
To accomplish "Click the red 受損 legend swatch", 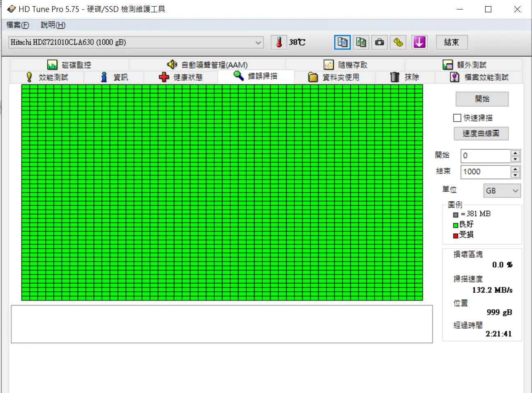I will point(456,236).
